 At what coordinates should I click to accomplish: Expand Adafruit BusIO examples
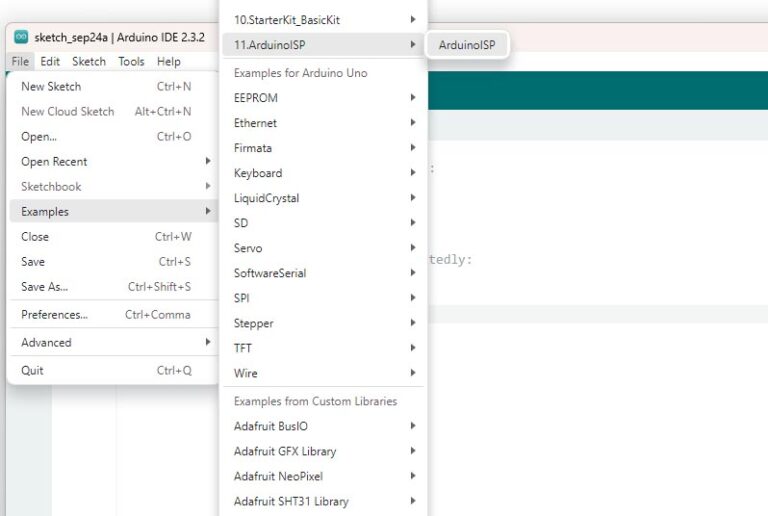pos(323,426)
